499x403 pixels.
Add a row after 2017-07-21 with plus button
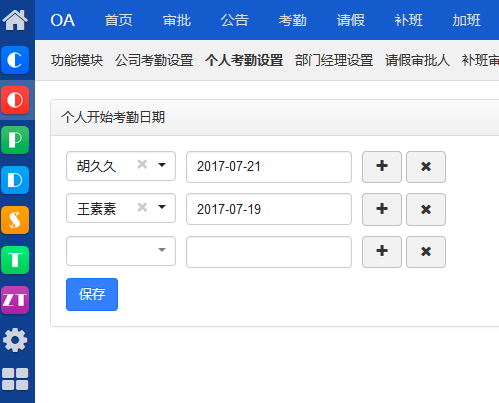pos(382,167)
